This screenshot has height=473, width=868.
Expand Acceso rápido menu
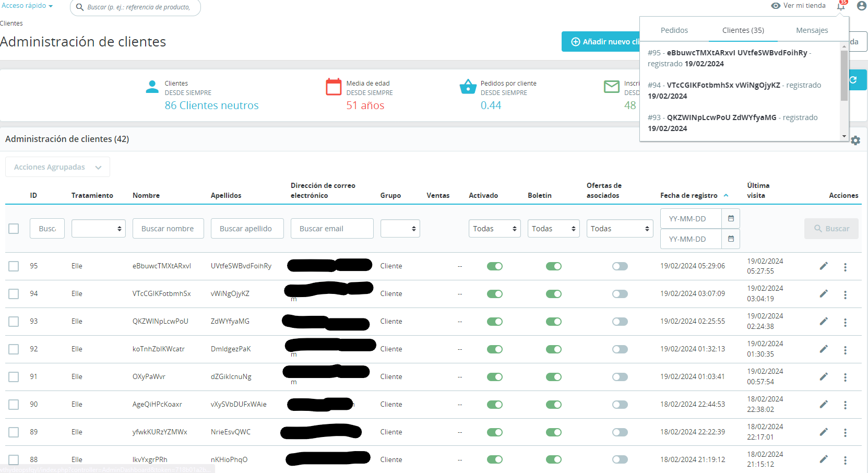(27, 6)
